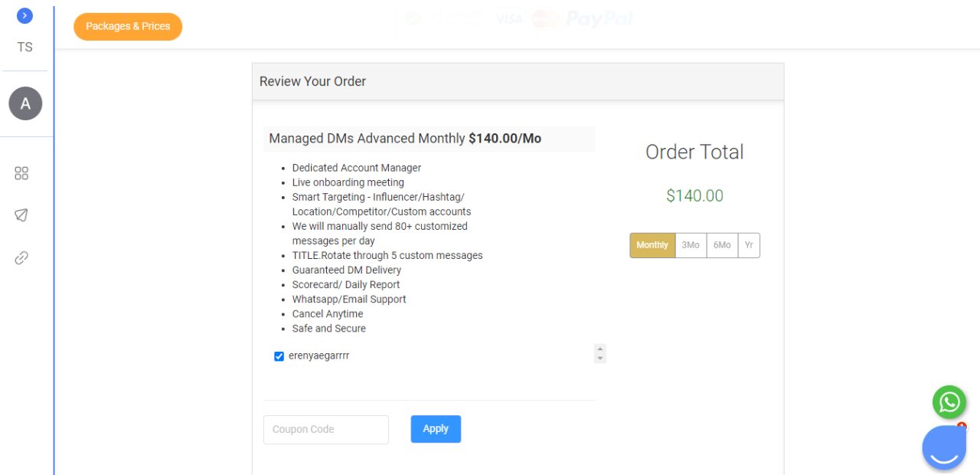This screenshot has width=980, height=475.
Task: Uncheck the erenyaegarrrr account checkbox
Action: 279,355
